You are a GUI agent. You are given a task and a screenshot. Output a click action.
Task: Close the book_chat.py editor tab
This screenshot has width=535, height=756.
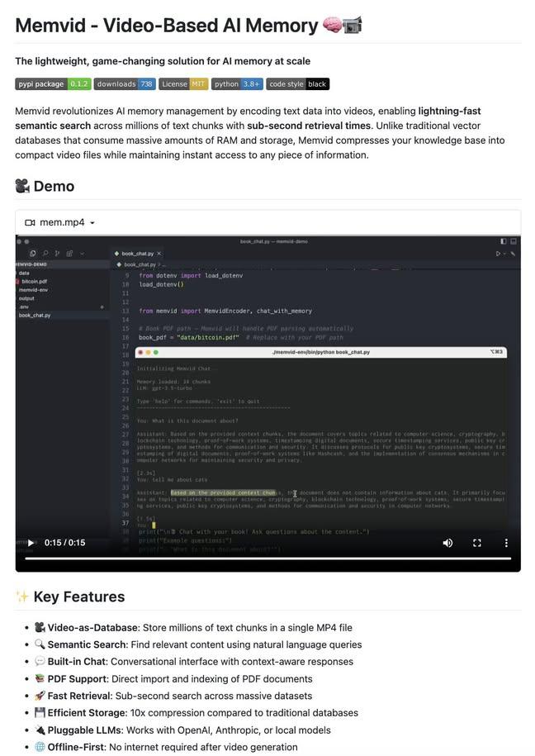tap(159, 254)
